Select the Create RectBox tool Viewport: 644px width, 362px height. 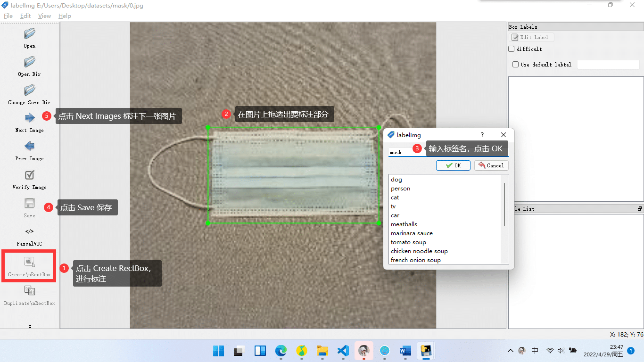click(30, 262)
